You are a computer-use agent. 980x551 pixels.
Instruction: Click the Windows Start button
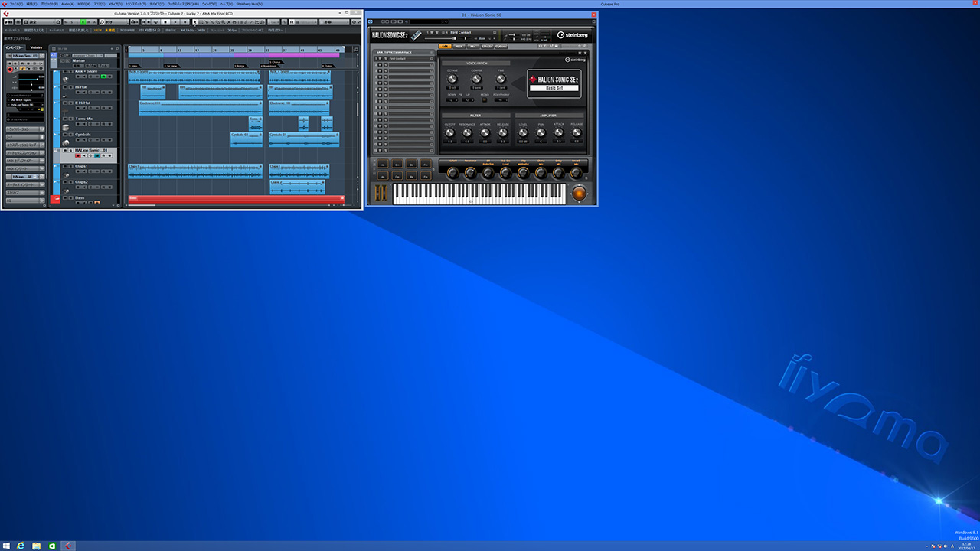[x=5, y=546]
